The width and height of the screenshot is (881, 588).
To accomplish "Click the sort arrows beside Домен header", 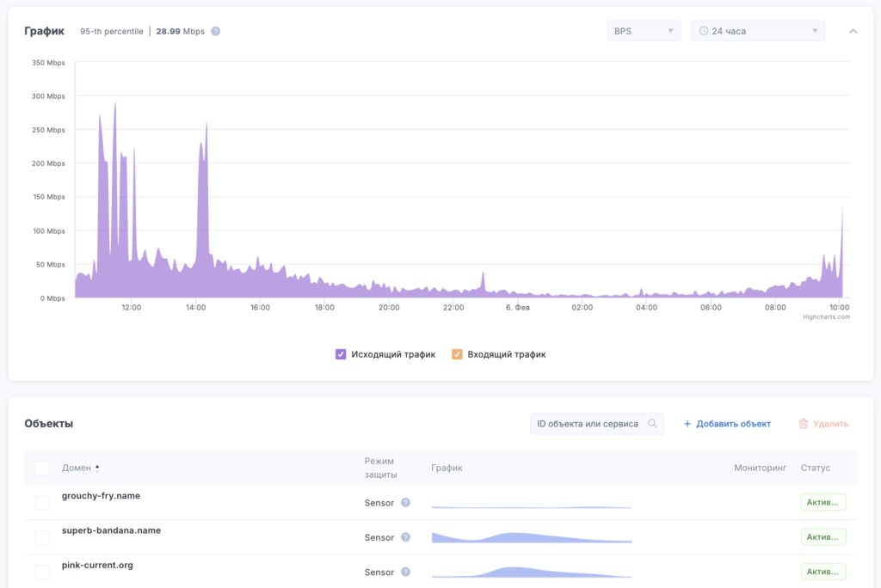I will [97, 469].
